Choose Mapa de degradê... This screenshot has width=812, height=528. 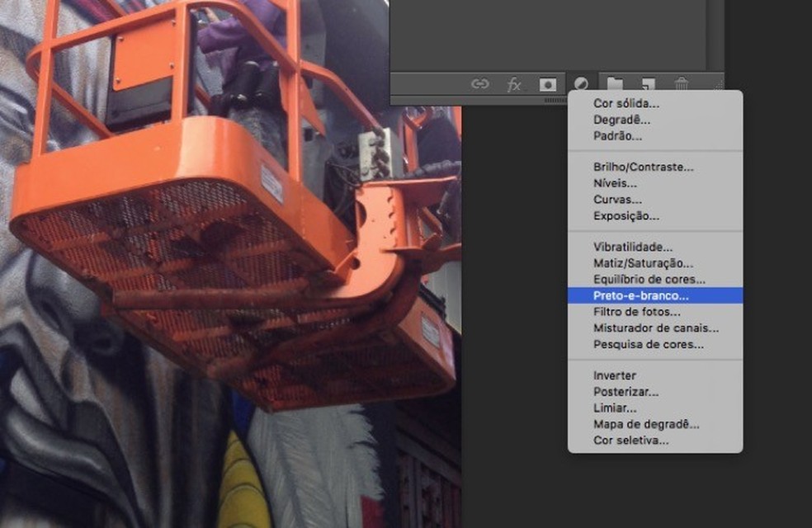[x=655, y=425]
